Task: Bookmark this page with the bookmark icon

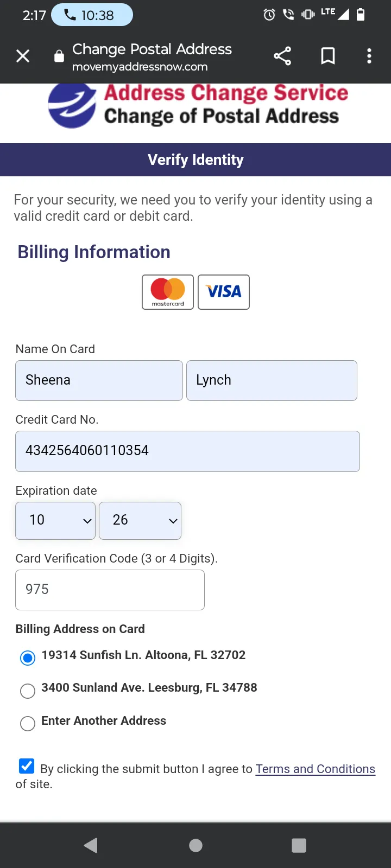Action: tap(328, 56)
